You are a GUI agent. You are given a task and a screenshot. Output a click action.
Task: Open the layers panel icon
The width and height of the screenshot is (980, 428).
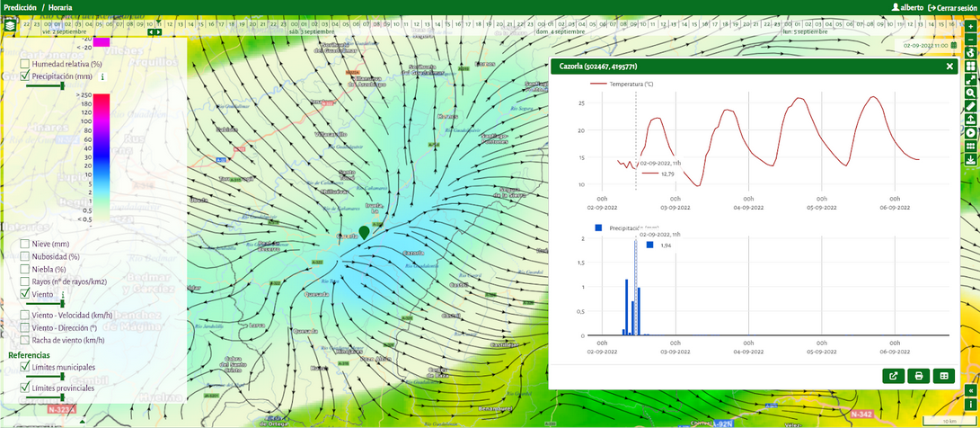click(10, 26)
